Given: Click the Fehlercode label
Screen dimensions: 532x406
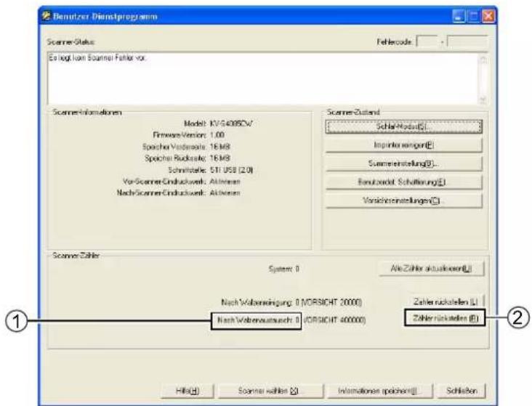Looking at the screenshot, I should [x=394, y=42].
